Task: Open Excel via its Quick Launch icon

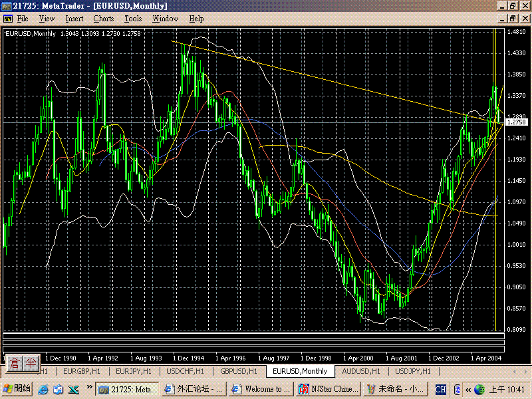Action: [x=74, y=389]
